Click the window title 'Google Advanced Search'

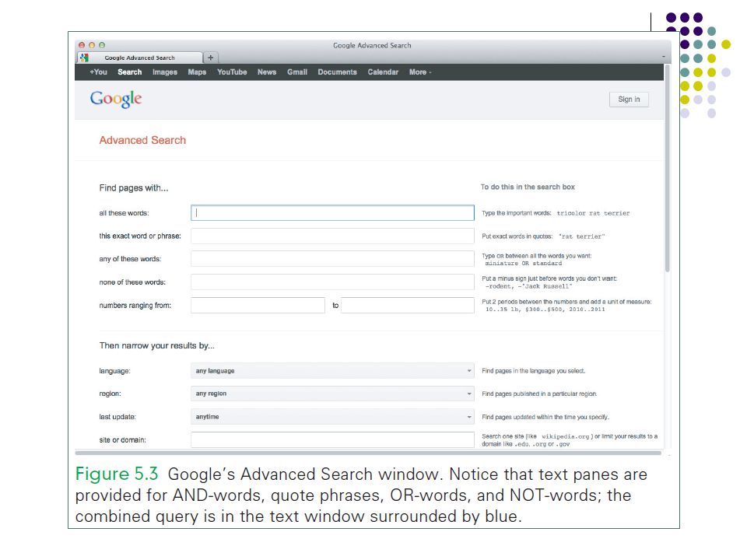click(x=372, y=45)
